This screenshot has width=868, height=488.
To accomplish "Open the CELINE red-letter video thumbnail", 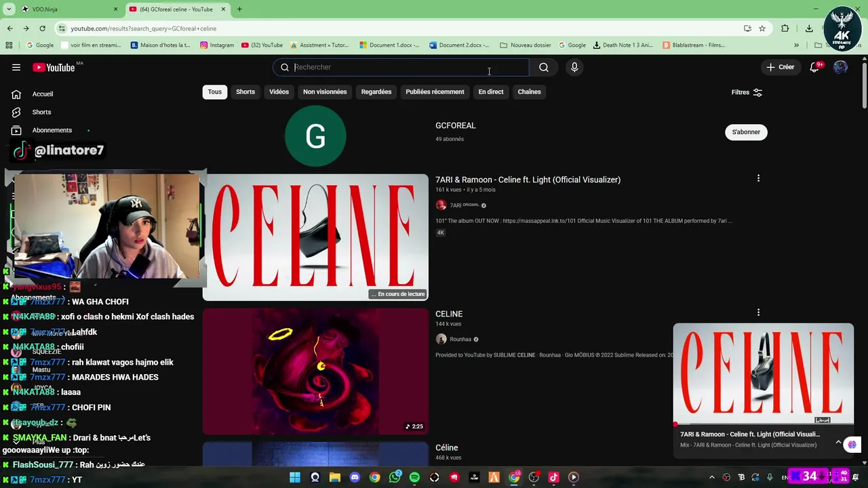I will point(315,237).
